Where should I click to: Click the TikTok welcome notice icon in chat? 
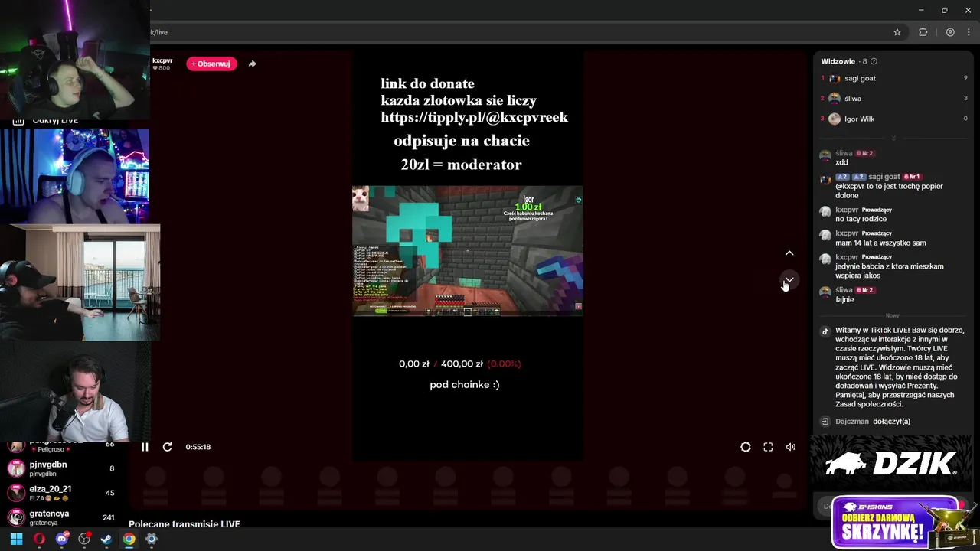tap(825, 331)
